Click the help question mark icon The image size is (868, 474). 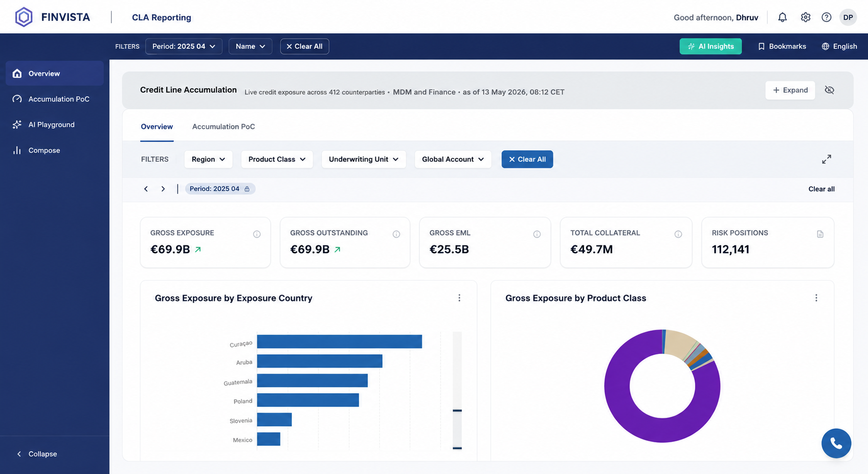coord(827,17)
